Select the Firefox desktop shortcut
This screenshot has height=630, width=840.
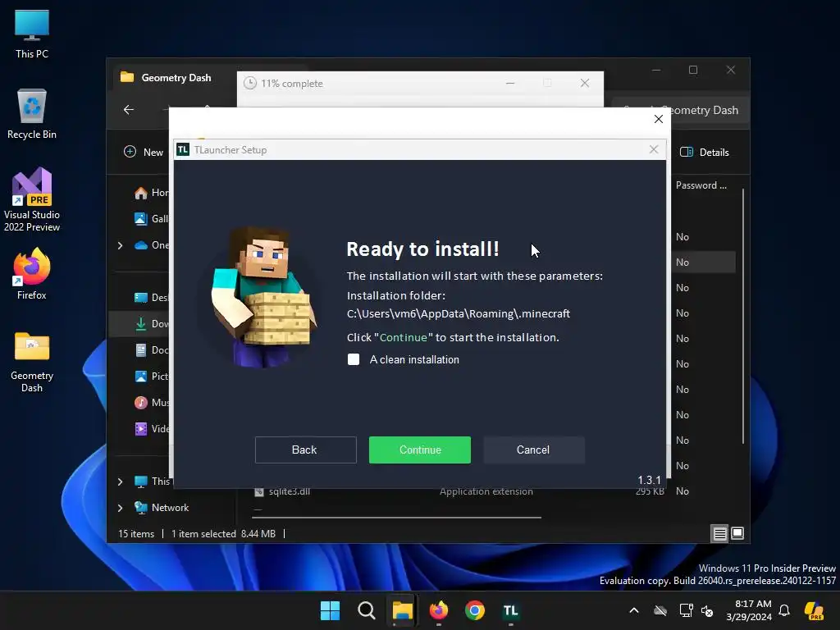tap(32, 274)
